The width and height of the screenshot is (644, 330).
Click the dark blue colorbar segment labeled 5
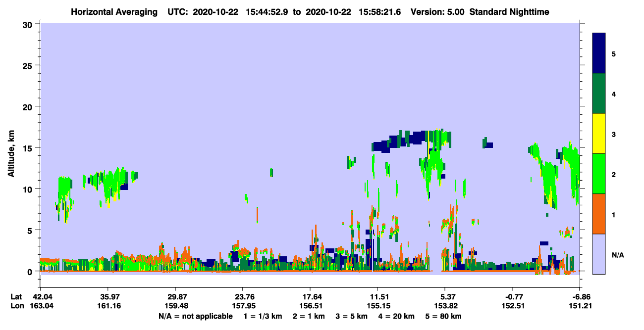coord(599,53)
